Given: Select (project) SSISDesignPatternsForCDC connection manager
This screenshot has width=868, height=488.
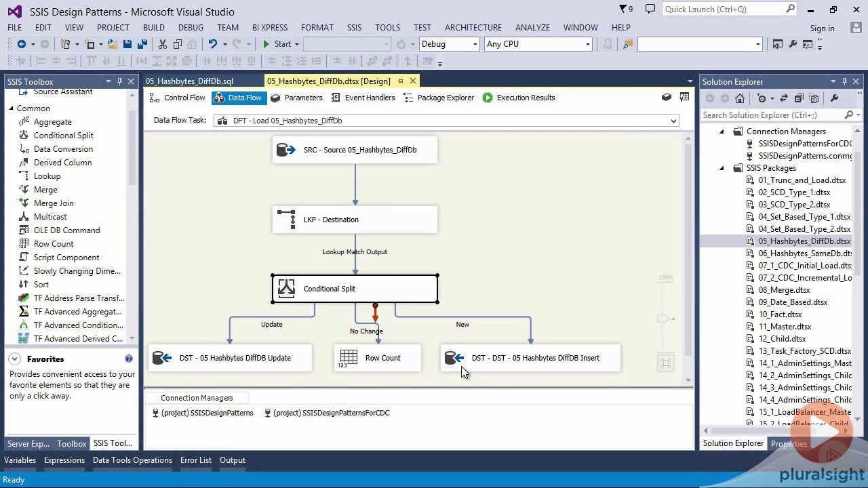Looking at the screenshot, I should [x=327, y=413].
